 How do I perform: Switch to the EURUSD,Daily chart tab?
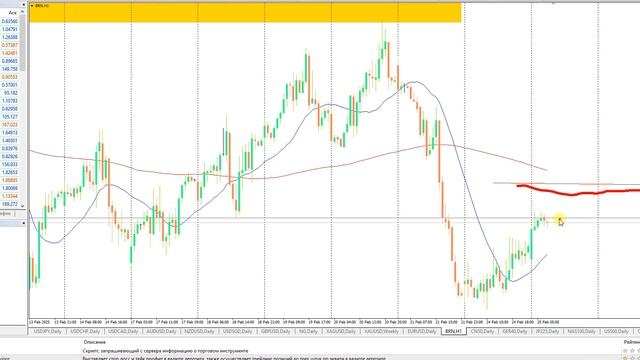422,331
